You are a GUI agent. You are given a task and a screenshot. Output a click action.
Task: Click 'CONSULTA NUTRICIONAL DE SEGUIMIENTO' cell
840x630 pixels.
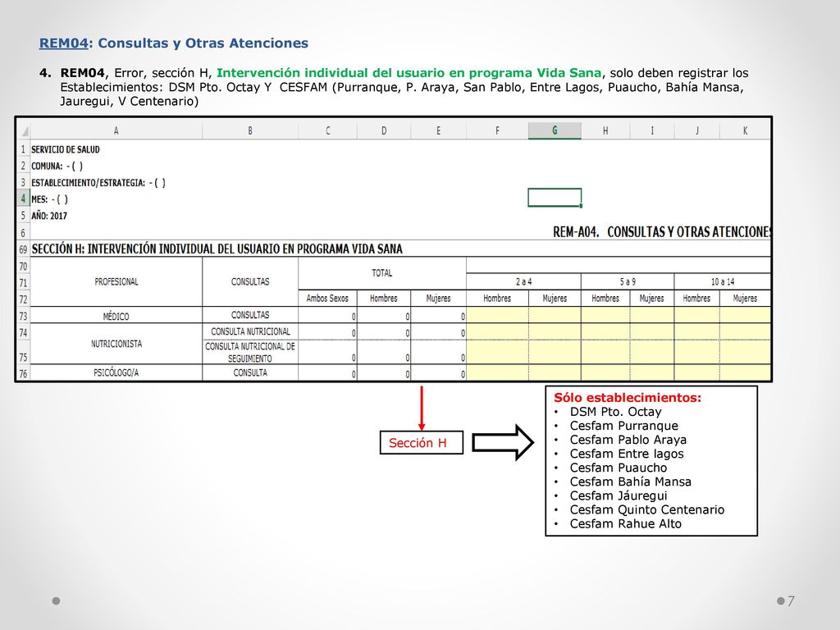click(250, 353)
